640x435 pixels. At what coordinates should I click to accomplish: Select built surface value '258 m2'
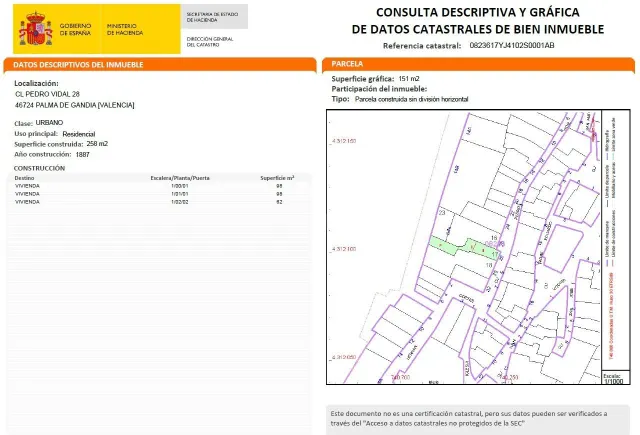coord(97,144)
